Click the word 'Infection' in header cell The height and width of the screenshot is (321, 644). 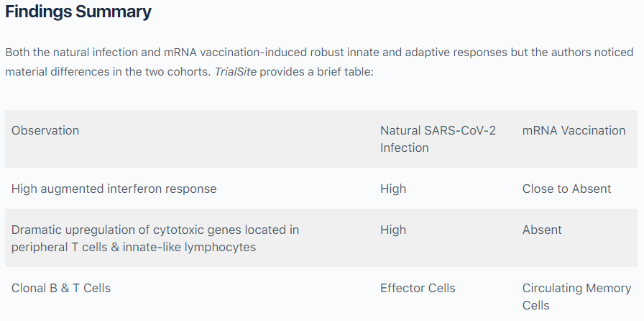404,148
